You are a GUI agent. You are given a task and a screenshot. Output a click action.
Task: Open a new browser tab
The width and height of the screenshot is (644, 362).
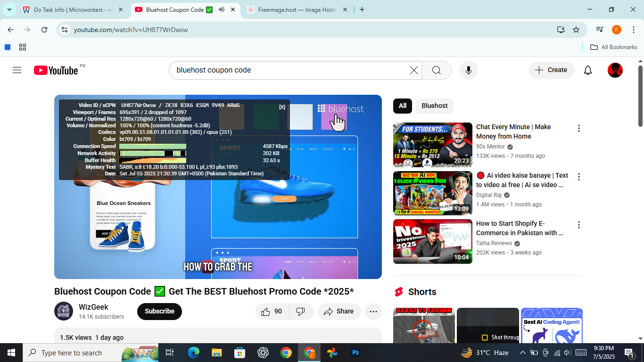pos(362,9)
